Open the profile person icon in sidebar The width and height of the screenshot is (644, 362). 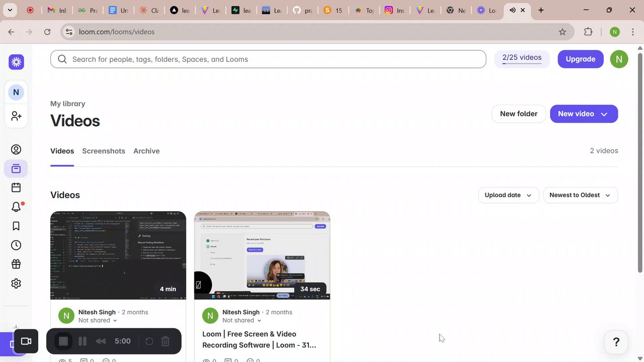(x=16, y=149)
